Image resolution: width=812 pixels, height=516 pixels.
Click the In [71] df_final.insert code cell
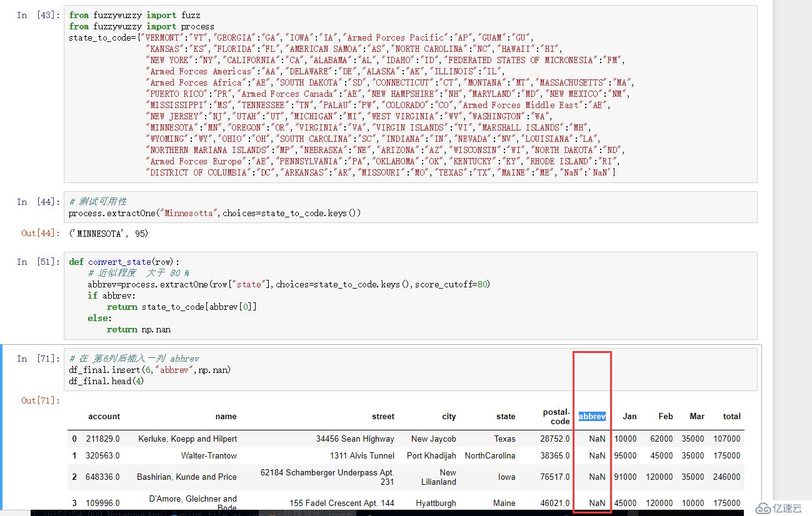point(410,370)
